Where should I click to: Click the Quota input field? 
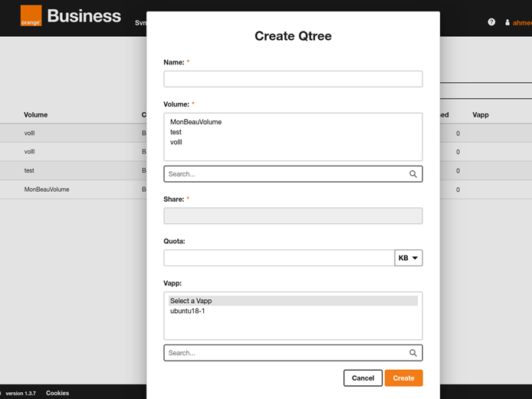click(279, 259)
